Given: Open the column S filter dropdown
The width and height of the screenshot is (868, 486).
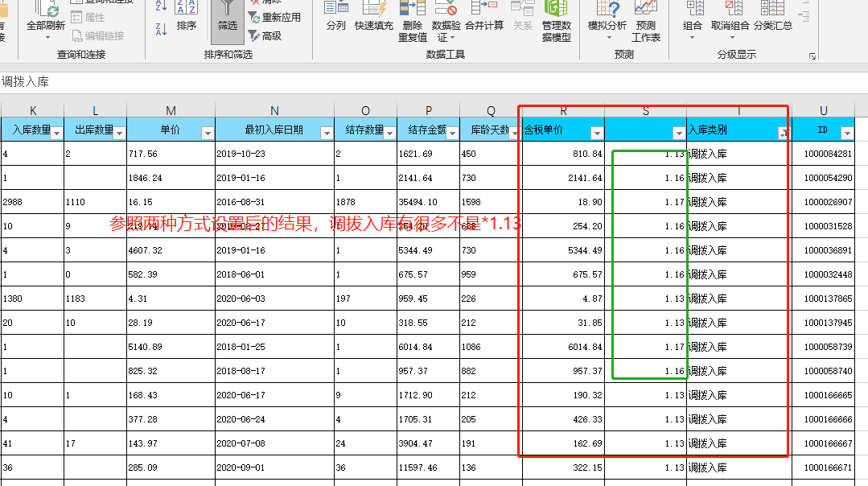Looking at the screenshot, I should click(679, 133).
